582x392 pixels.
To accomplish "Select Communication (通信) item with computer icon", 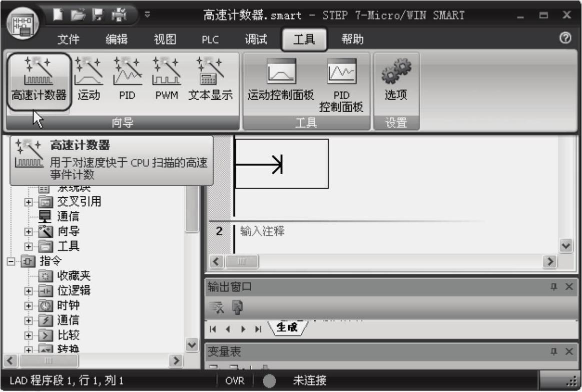I will pos(59,216).
